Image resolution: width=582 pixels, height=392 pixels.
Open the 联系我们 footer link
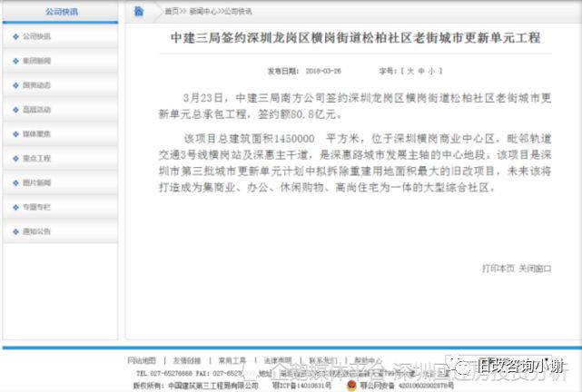[x=323, y=360]
